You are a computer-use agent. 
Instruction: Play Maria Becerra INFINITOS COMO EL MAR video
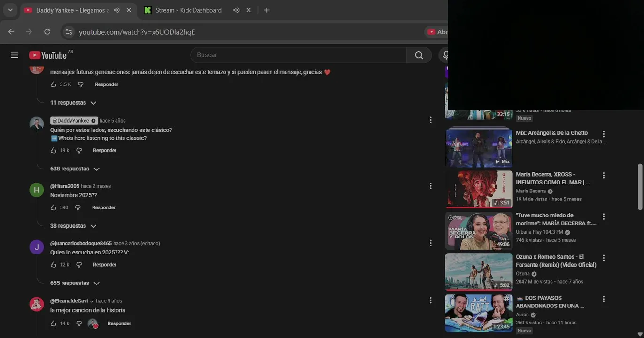(479, 189)
